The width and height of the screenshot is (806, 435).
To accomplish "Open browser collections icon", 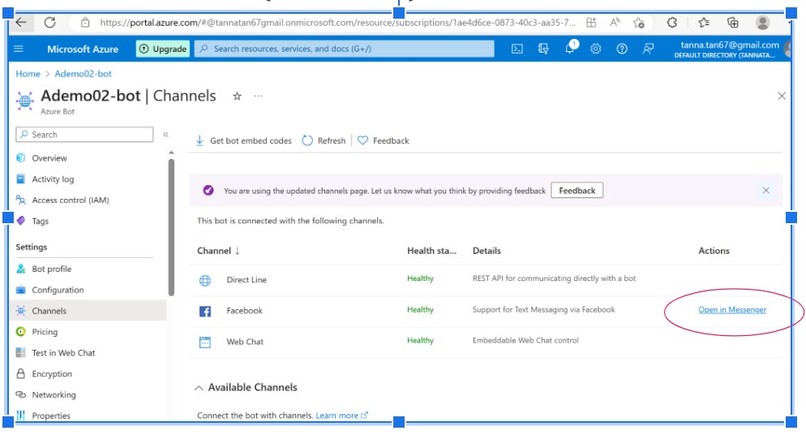I will coord(732,22).
